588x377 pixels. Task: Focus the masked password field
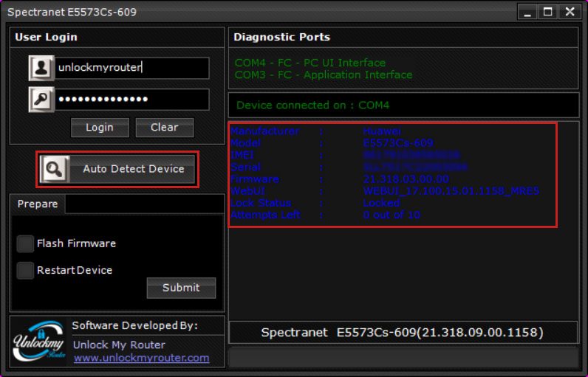click(x=132, y=99)
